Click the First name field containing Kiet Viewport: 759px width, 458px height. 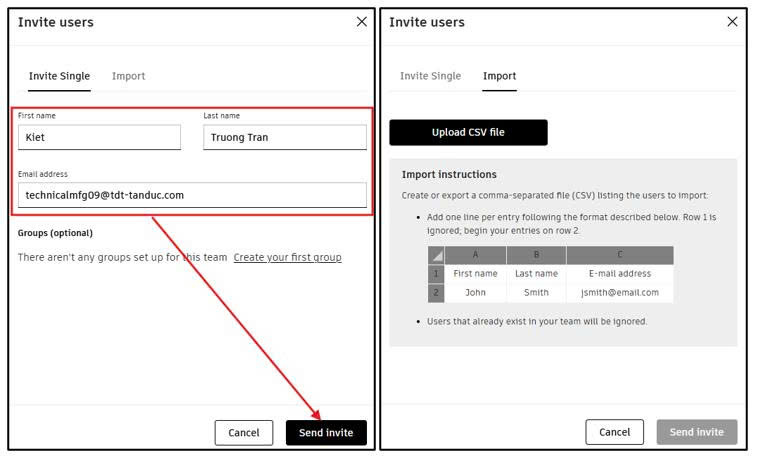pyautogui.click(x=99, y=137)
